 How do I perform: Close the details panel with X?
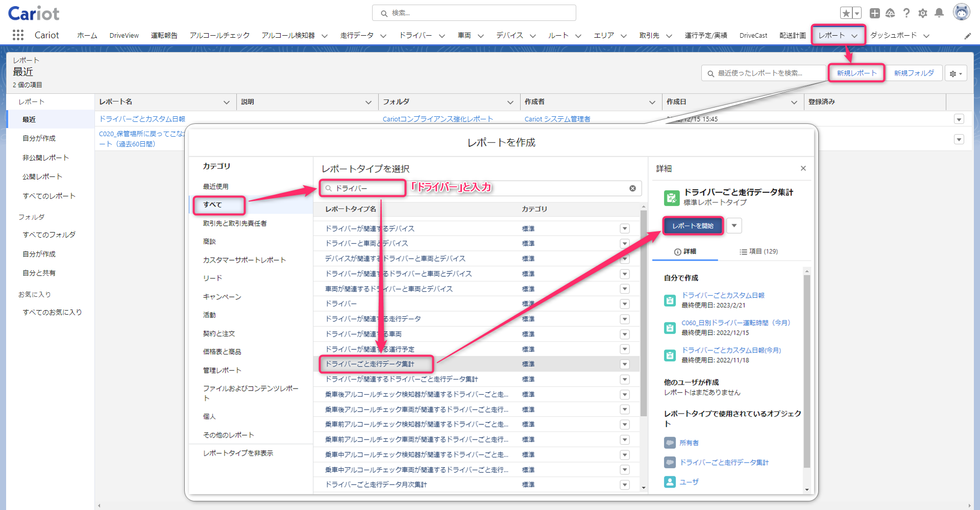pos(803,168)
